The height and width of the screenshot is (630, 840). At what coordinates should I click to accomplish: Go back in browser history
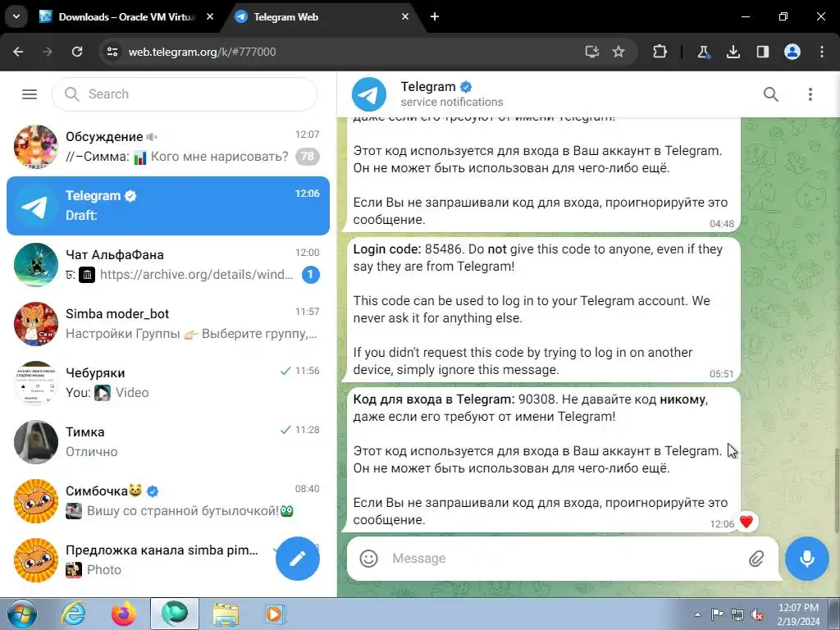pos(18,52)
